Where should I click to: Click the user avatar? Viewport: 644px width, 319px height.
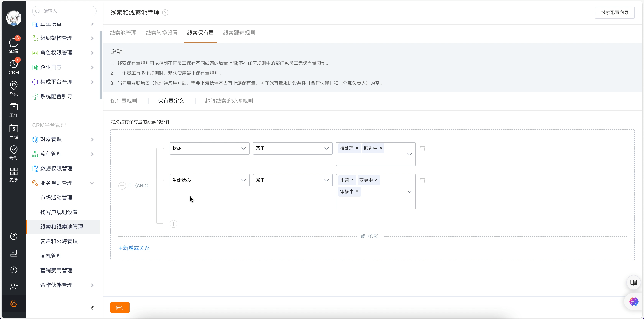14,18
